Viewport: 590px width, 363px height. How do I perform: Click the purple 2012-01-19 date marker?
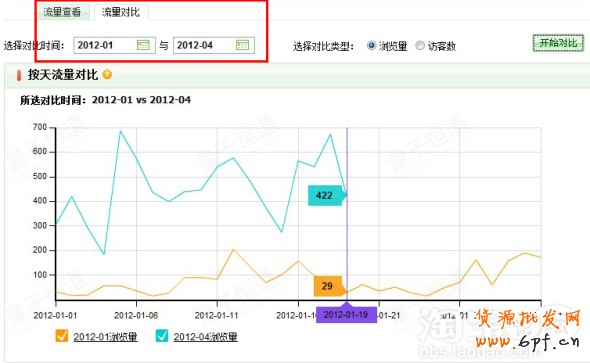coord(346,314)
